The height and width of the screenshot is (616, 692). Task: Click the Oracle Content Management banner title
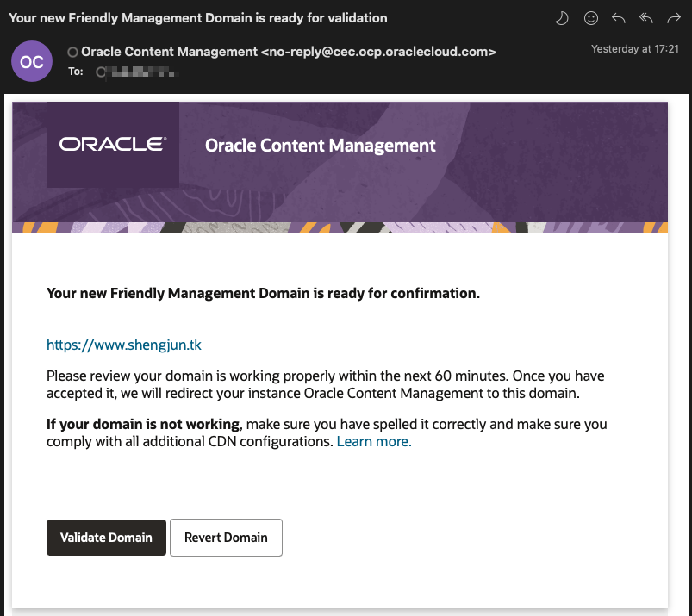point(321,146)
